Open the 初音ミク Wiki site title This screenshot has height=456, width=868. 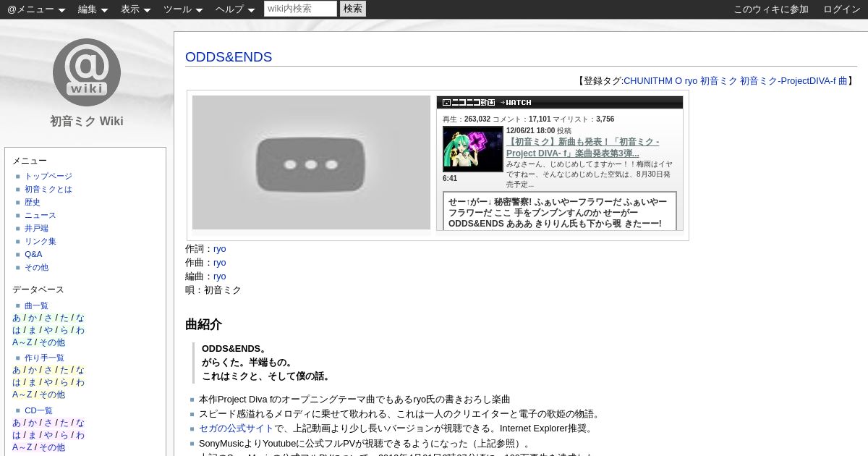click(87, 121)
